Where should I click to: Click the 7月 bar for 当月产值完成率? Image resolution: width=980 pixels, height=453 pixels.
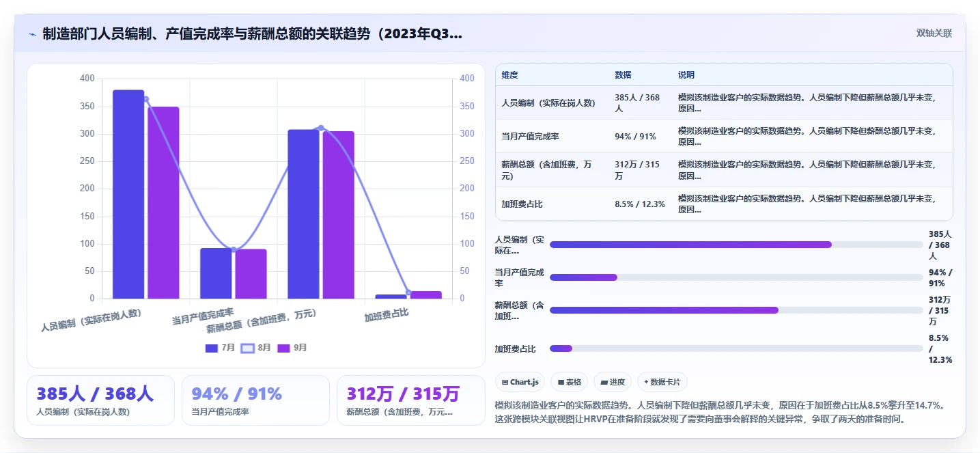[x=216, y=273]
